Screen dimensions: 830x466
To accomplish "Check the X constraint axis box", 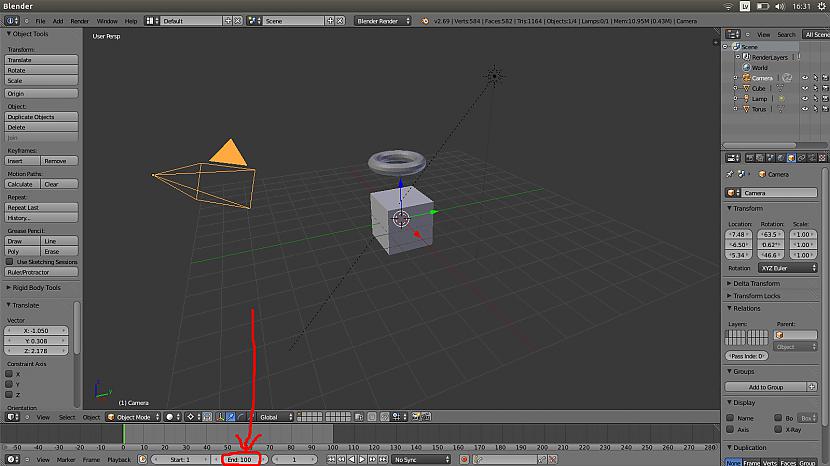I will pyautogui.click(x=9, y=374).
